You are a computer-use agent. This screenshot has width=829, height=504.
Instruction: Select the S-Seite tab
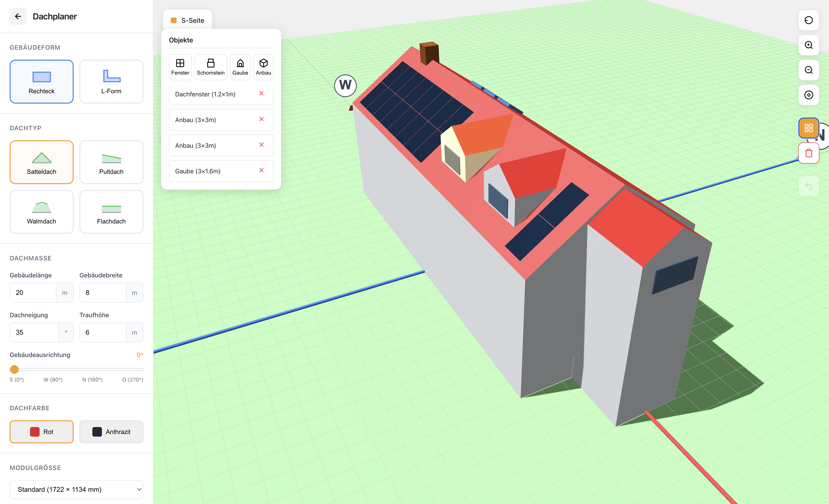point(187,20)
